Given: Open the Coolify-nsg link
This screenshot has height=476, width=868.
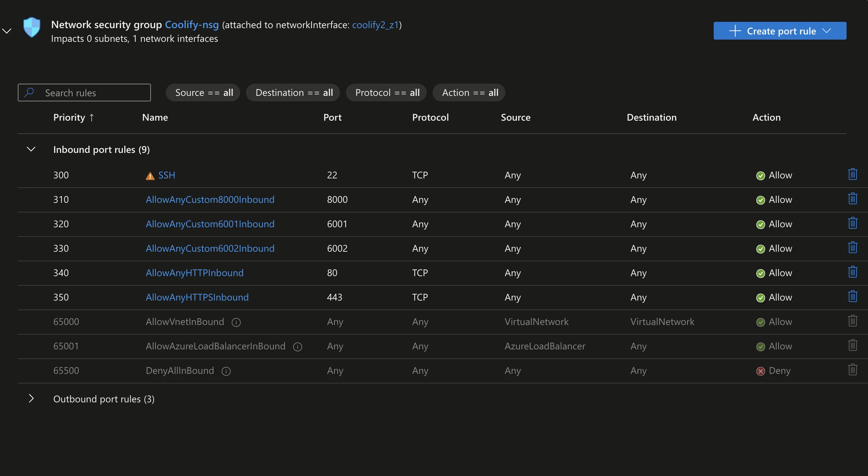Looking at the screenshot, I should tap(192, 24).
